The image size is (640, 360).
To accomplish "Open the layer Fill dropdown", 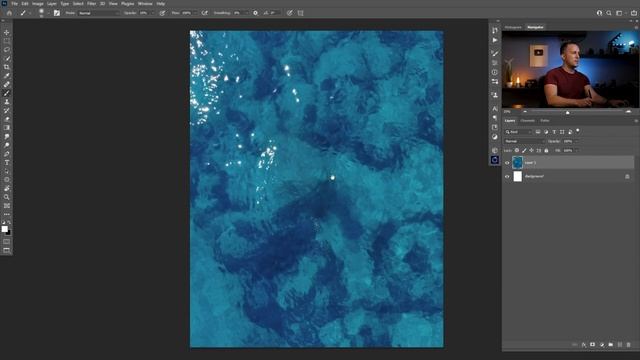I will [x=576, y=151].
